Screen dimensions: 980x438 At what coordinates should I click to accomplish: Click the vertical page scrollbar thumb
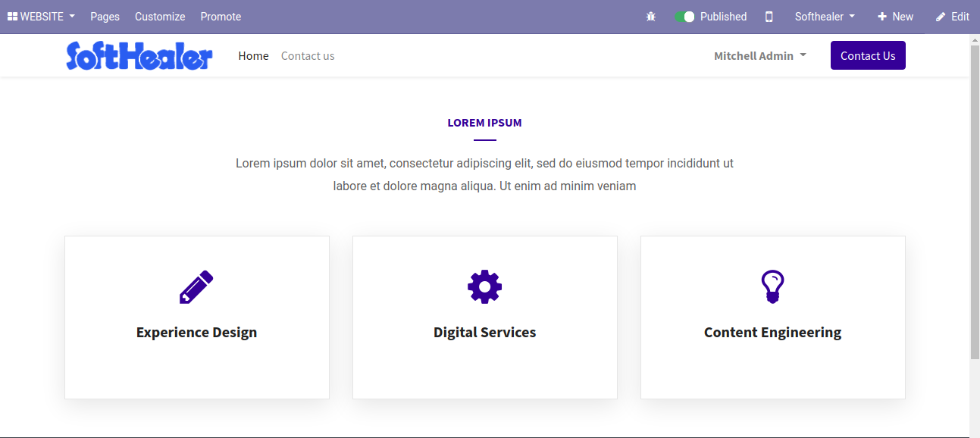[975, 202]
